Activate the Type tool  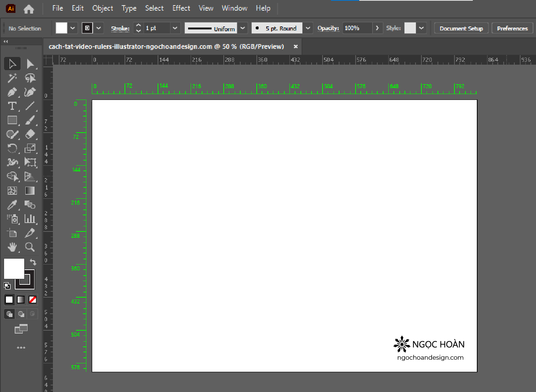(12, 106)
